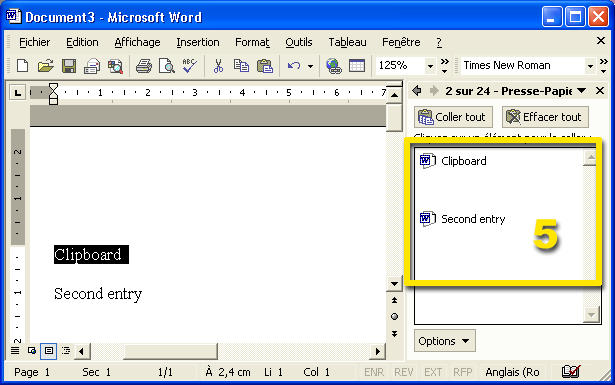The height and width of the screenshot is (385, 615).
Task: Open the Outils menu
Action: 298,42
